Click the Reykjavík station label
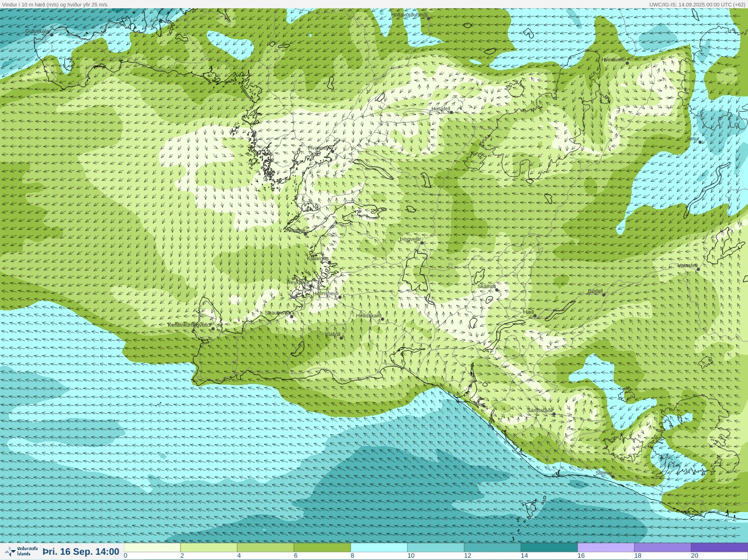 (x=298, y=282)
